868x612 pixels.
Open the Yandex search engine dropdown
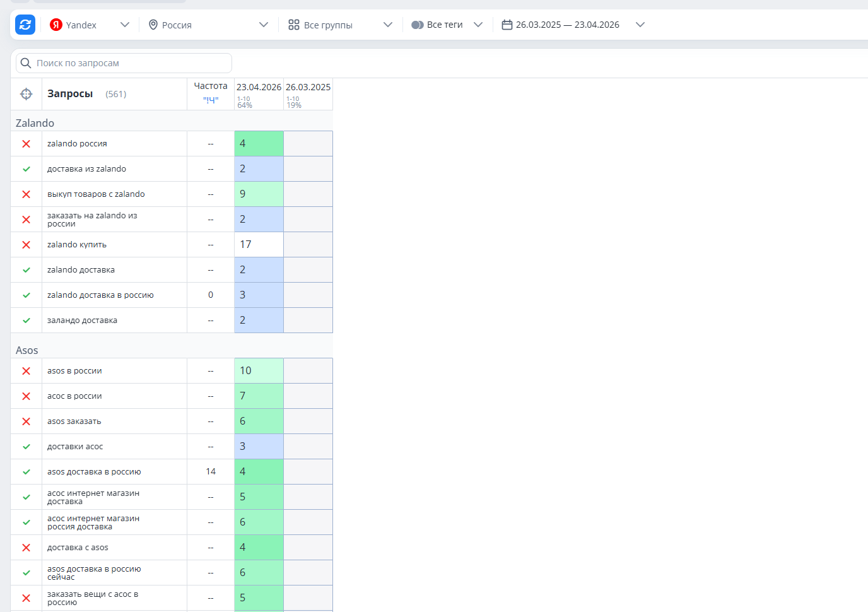pos(90,25)
